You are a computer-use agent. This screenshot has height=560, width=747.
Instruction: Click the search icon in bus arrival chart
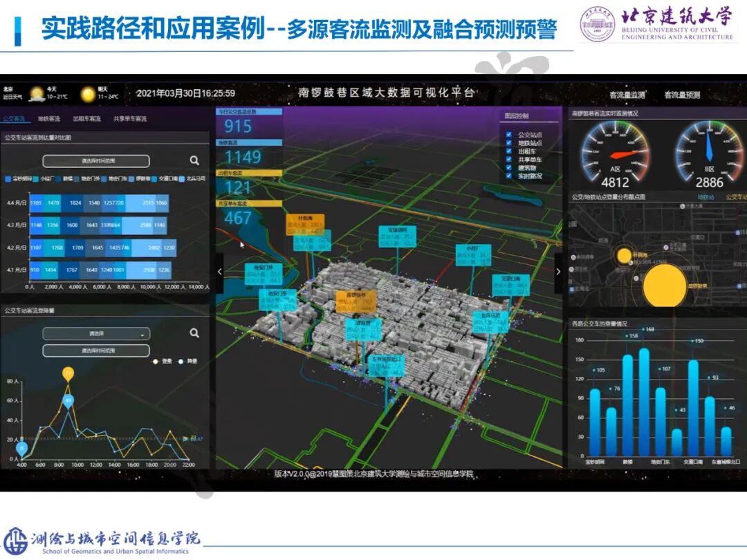[x=194, y=160]
